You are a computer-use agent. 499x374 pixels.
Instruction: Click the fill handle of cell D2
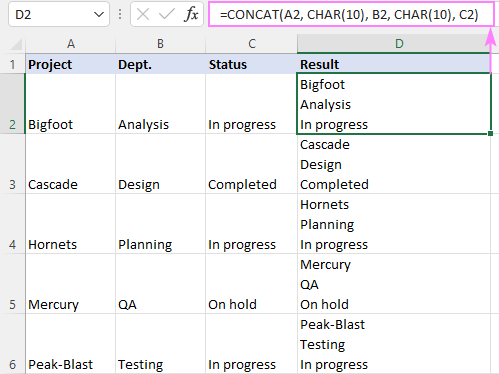[490, 133]
